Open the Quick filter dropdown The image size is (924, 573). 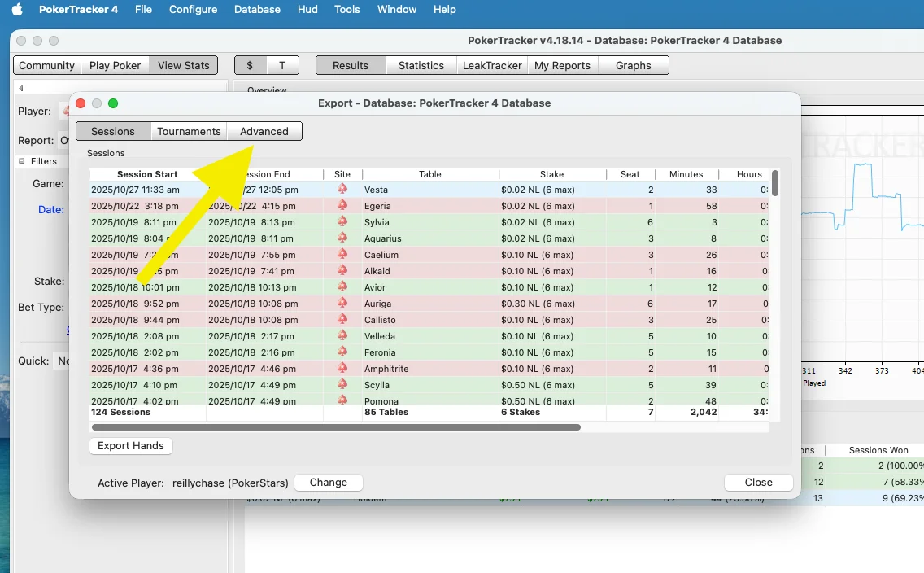(x=62, y=361)
